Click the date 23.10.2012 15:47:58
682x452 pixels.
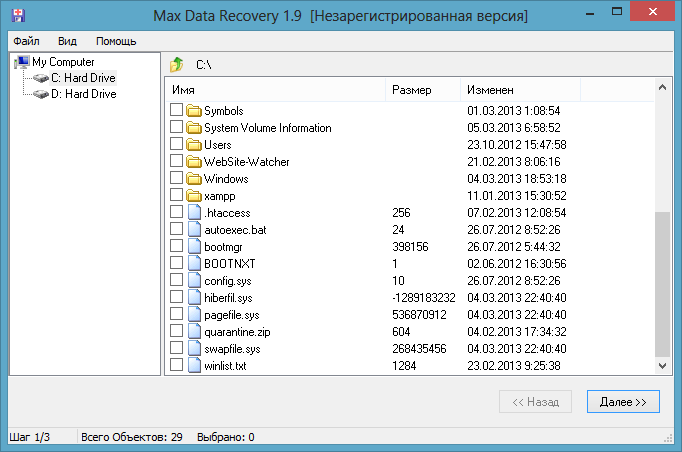[517, 144]
